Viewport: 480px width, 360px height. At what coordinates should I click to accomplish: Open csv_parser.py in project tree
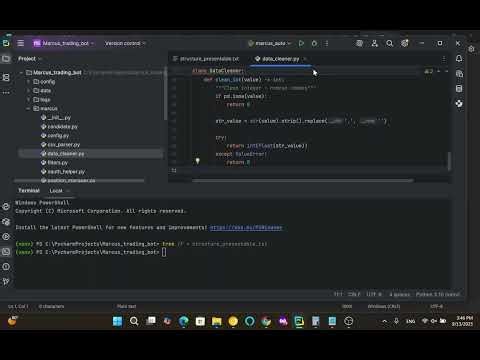pyautogui.click(x=60, y=145)
